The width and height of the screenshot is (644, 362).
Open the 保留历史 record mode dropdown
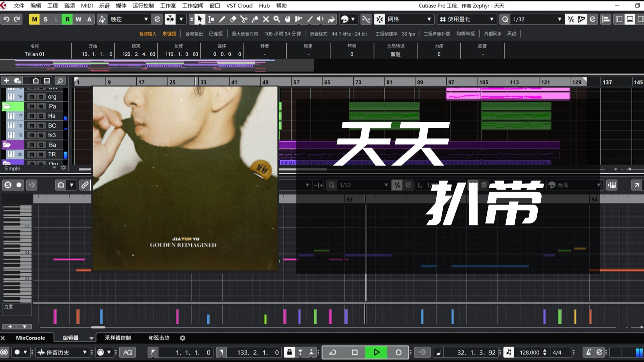click(62, 352)
